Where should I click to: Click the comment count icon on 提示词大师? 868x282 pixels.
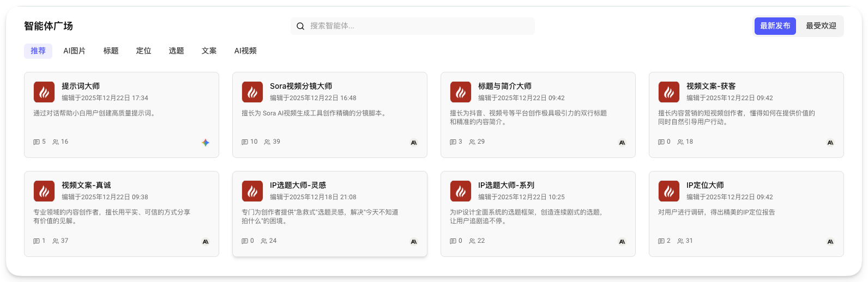(37, 142)
